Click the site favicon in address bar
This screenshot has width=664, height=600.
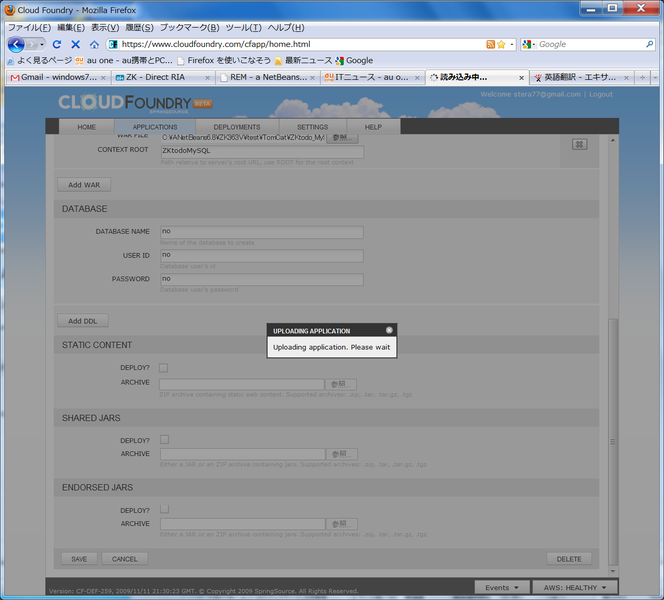(113, 44)
